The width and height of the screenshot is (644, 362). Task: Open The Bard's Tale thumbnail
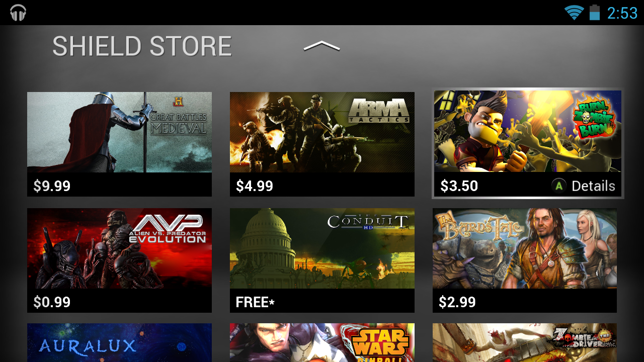coord(525,248)
